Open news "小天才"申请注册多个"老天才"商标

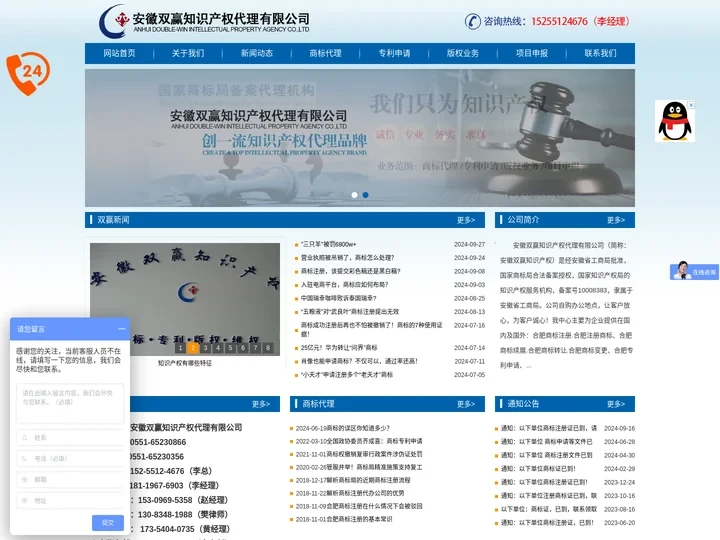click(347, 375)
